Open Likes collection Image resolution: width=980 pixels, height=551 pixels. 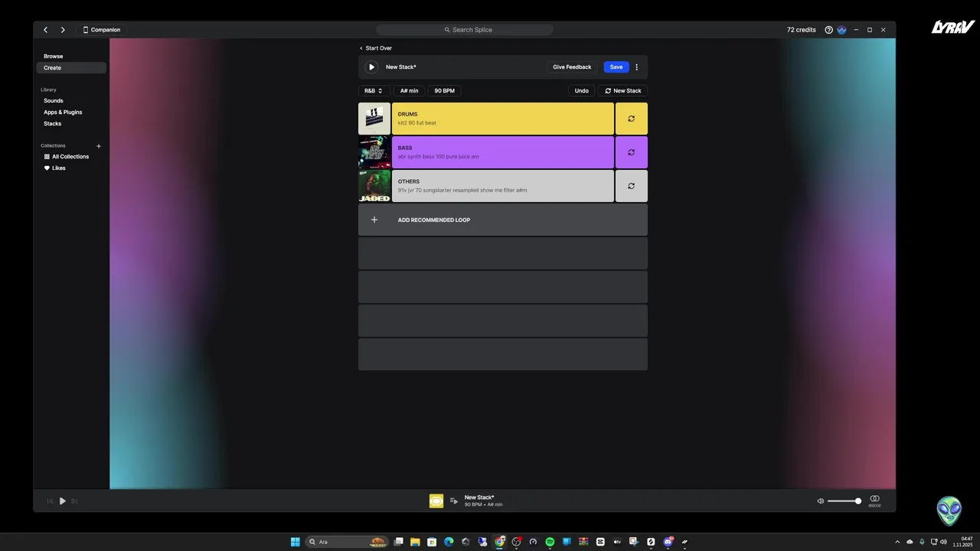tap(55, 168)
